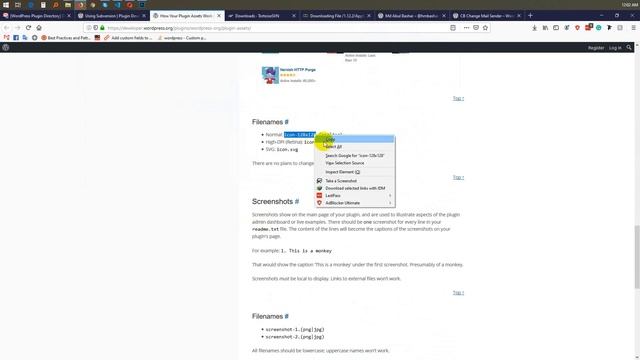The image size is (640, 360).
Task: Bookmark this page with star icon
Action: (x=485, y=28)
